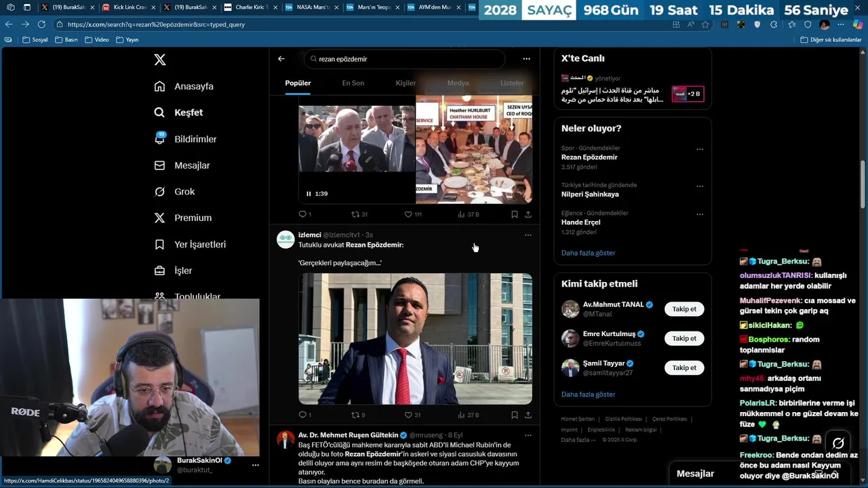Reply to the izlemci post
868x488 pixels.
click(x=304, y=415)
